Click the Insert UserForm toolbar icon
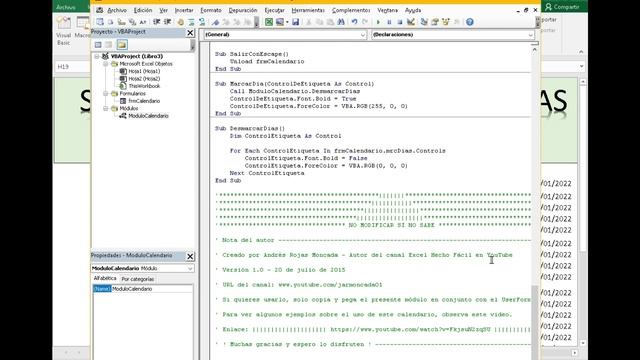The image size is (640, 360). pyautogui.click(x=280, y=22)
